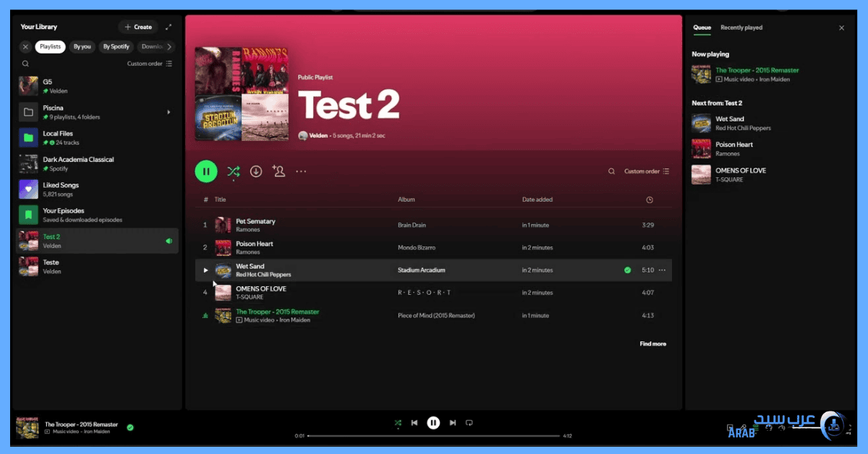Click the speaker icon on Test 2 library row

(x=169, y=241)
